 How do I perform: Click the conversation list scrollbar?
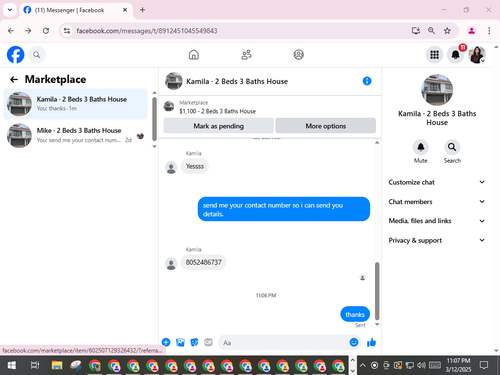coord(154,119)
